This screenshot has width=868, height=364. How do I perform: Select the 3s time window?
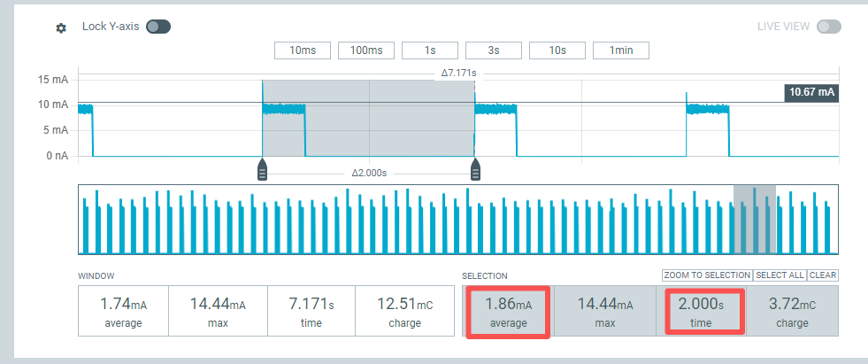[494, 50]
